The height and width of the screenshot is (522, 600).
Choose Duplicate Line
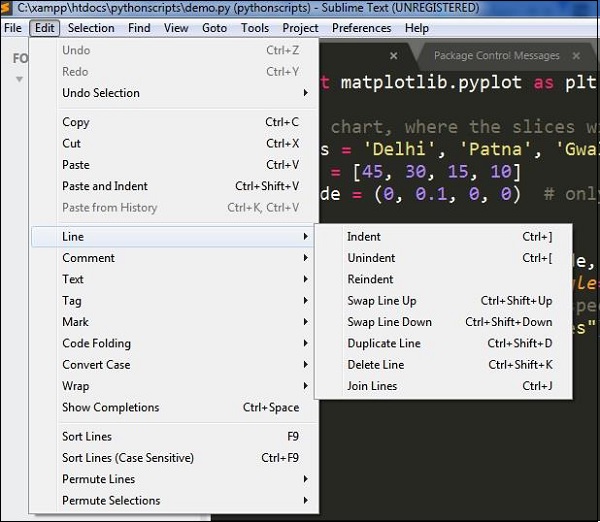click(x=444, y=343)
